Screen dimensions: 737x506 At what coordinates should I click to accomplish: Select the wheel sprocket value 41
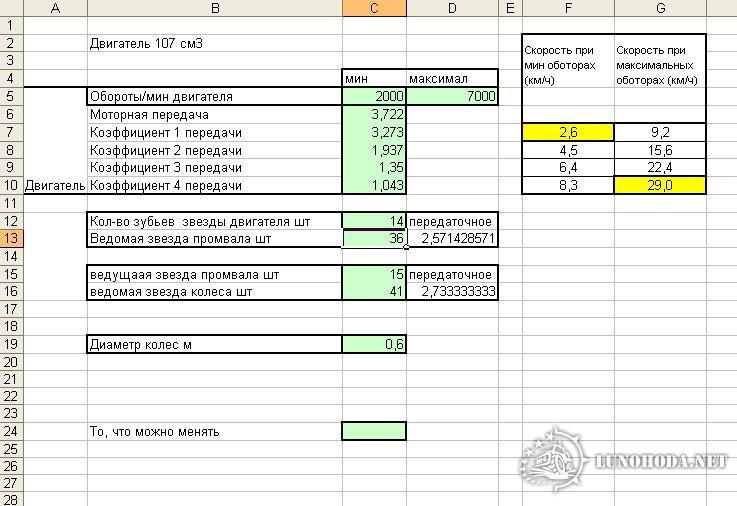(374, 291)
